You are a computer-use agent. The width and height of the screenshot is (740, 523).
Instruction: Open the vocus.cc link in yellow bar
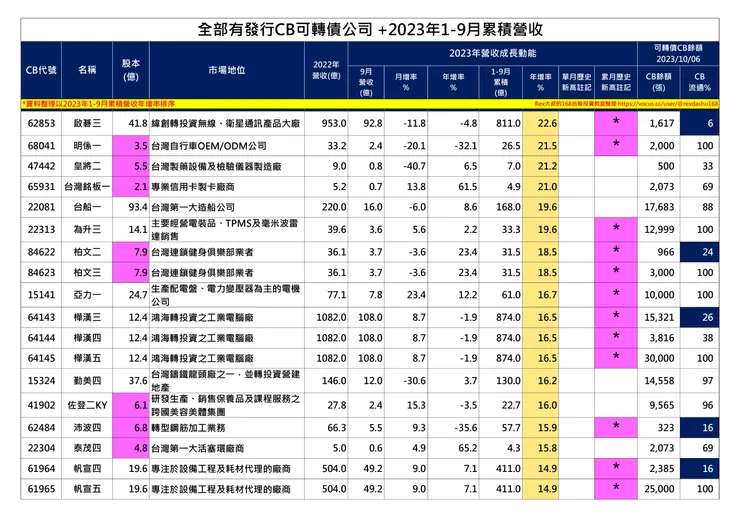pos(668,103)
